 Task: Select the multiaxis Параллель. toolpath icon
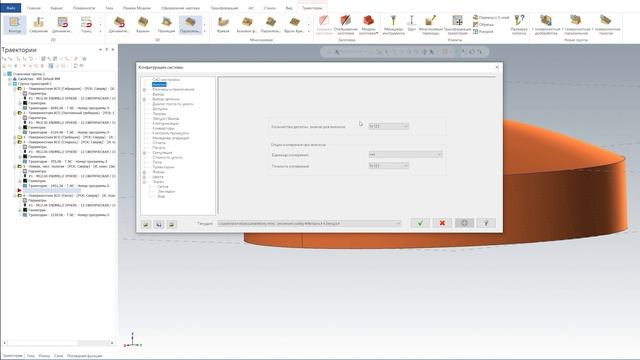pos(270,24)
